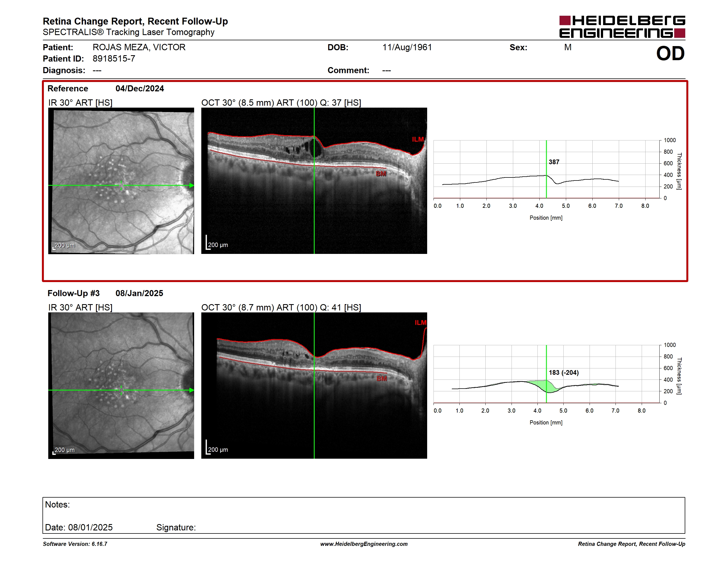
Task: Click the Heidelberg Engineering logo
Action: [622, 27]
